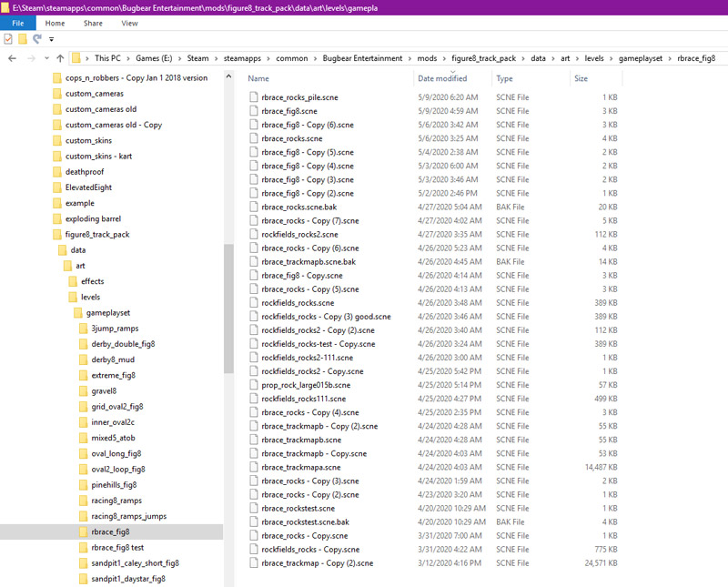Click file icon of 'rbrace_fig8.scne'
Viewport: 728px width, 587px height.
[x=254, y=111]
